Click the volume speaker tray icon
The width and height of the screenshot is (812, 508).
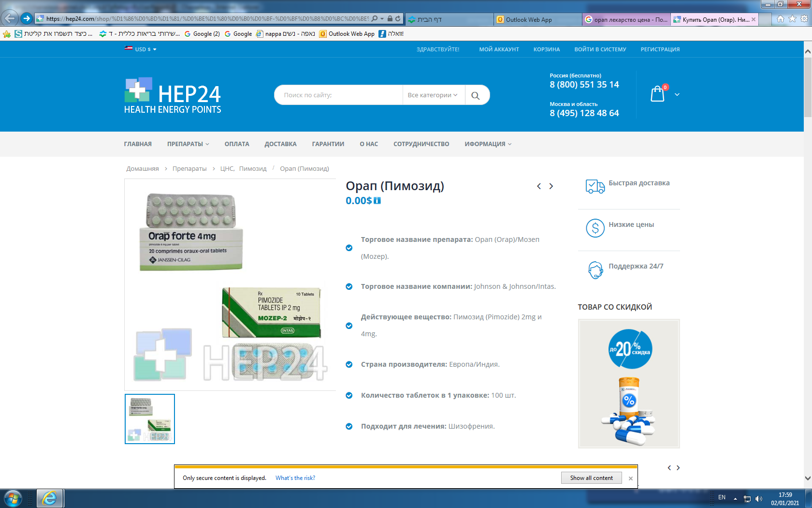pyautogui.click(x=759, y=499)
